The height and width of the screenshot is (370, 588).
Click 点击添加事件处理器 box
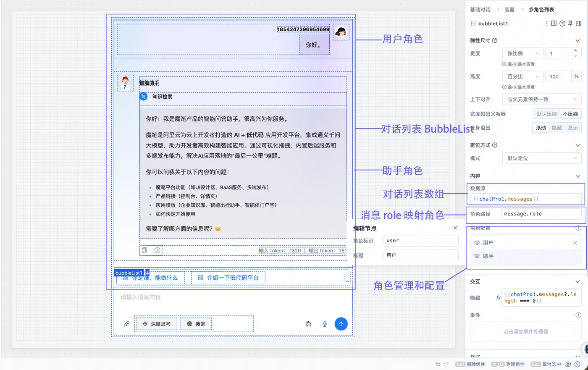[x=526, y=332]
